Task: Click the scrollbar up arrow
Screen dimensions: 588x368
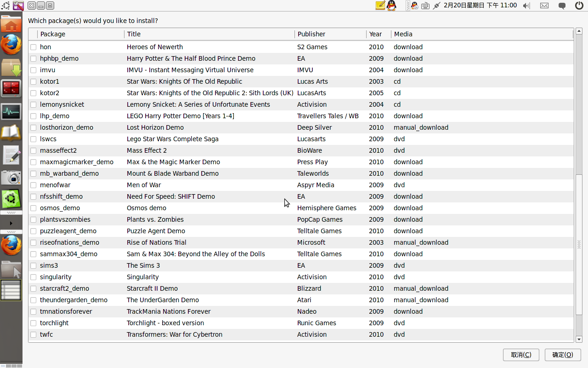Action: 579,31
